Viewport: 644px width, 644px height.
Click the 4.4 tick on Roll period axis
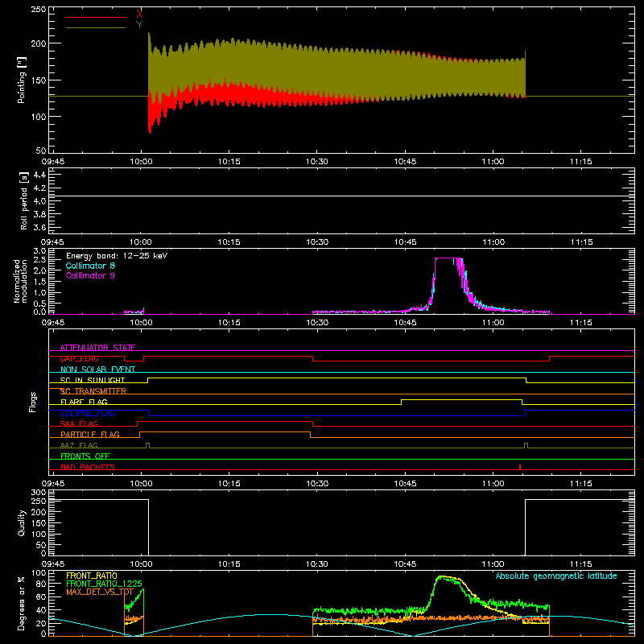(39, 175)
